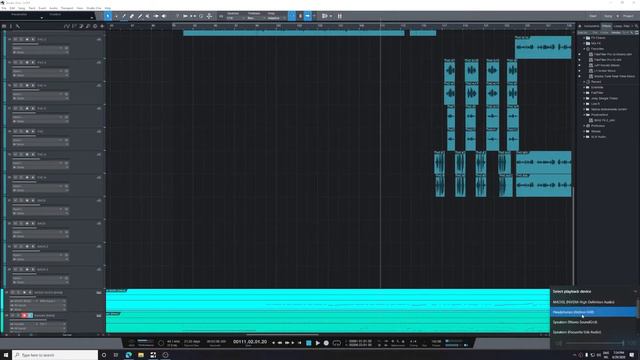
Task: Disarm the red record-enable button on the bottom track
Action: (x=24, y=315)
